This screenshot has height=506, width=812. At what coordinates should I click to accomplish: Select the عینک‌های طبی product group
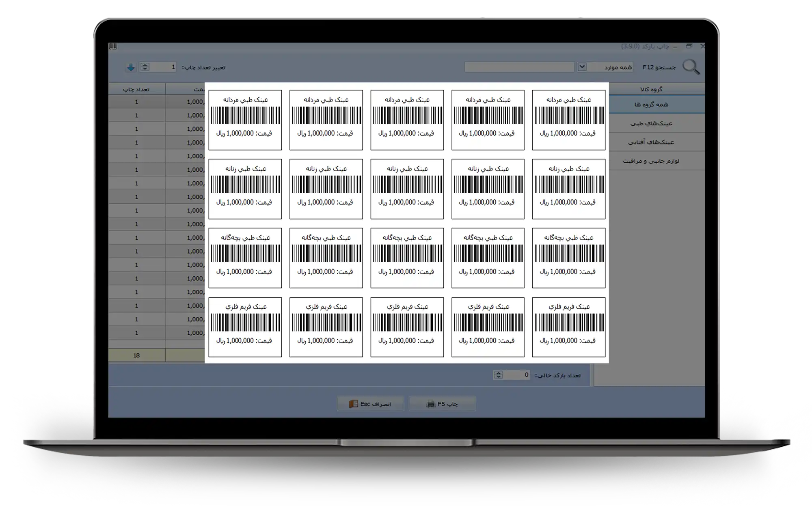(x=651, y=123)
